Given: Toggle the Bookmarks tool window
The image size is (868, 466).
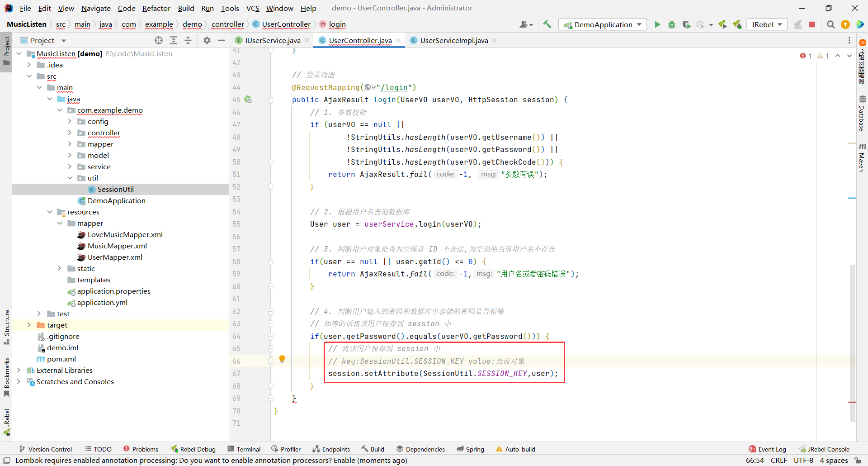Looking at the screenshot, I should 6,376.
